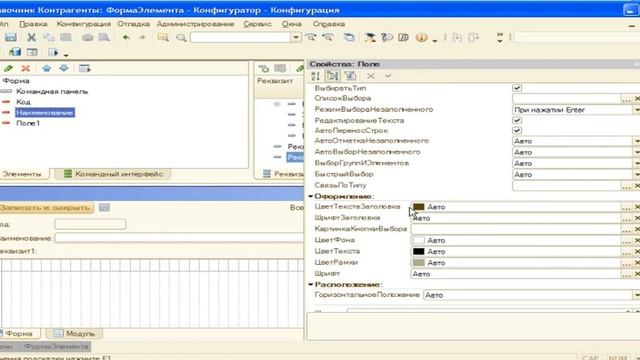Click the magnifier search icon in the toolbar

181,38
